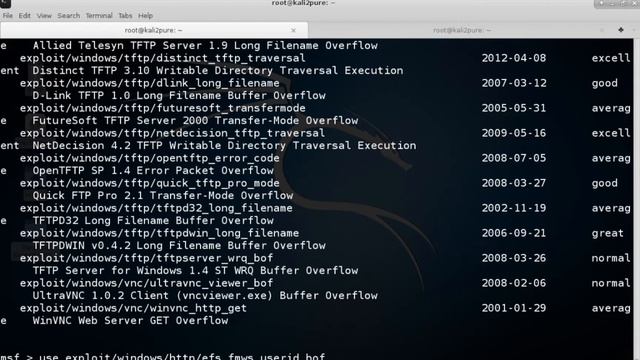The width and height of the screenshot is (640, 360).
Task: Click the path exploit/windows/tftp/quick_tftp_pro_mode
Action: pyautogui.click(x=149, y=183)
